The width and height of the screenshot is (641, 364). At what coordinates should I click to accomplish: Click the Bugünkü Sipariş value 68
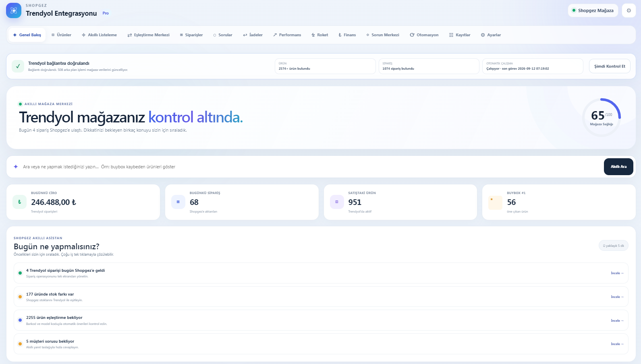pos(194,202)
